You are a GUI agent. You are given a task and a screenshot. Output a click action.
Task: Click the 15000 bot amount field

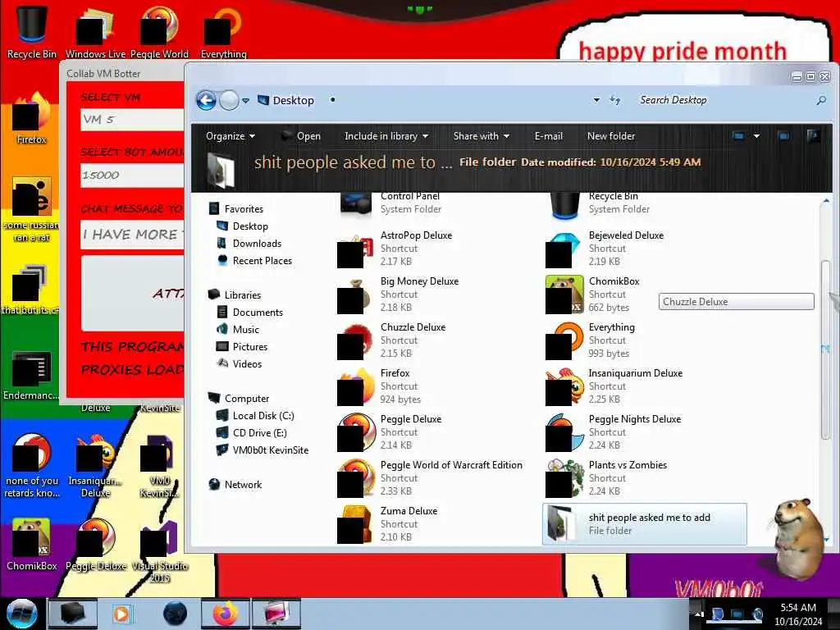[x=132, y=176]
